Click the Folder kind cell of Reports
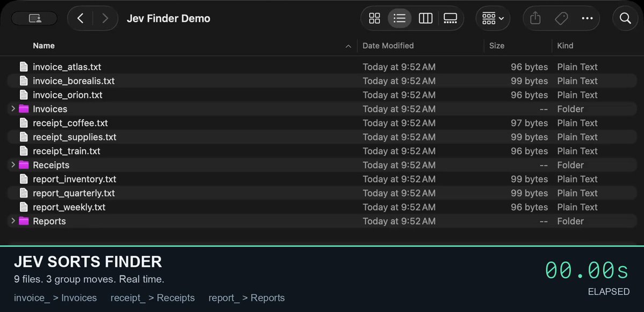This screenshot has height=312, width=644. click(570, 221)
